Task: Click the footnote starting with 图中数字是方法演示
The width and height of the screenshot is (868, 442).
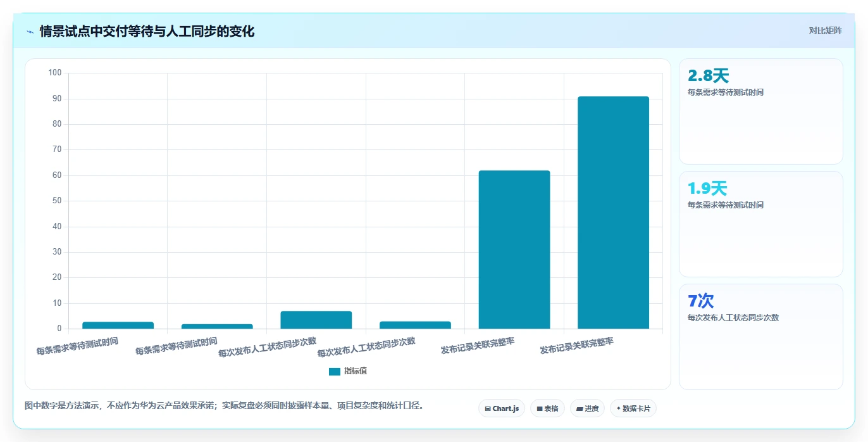Action: tap(224, 405)
